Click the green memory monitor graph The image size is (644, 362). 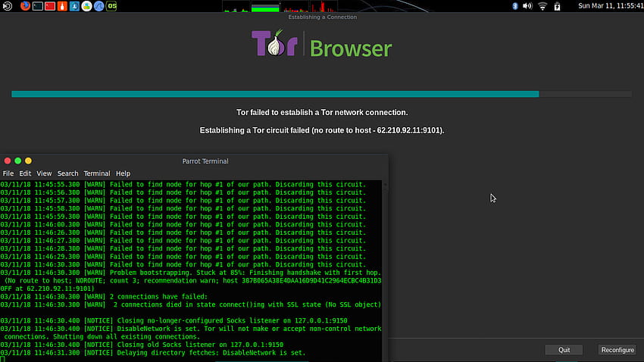265,7
